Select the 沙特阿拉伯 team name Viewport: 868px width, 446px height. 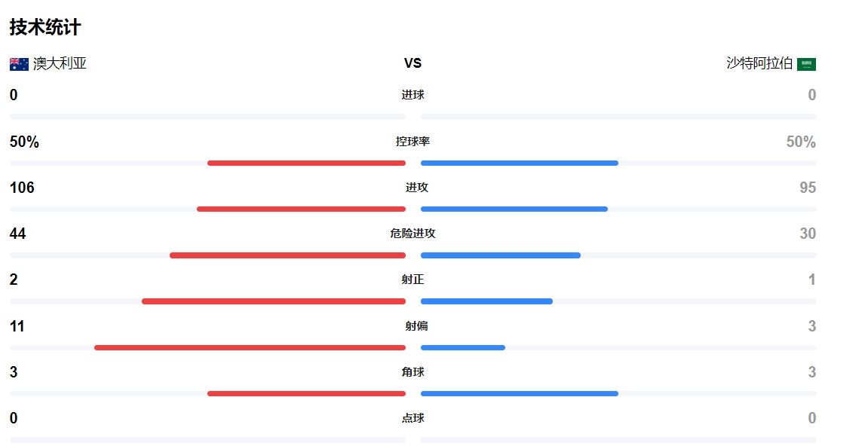click(x=759, y=63)
